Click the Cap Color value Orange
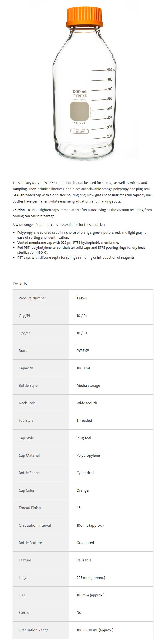Image resolution: width=166 pixels, height=644 pixels. [x=83, y=490]
